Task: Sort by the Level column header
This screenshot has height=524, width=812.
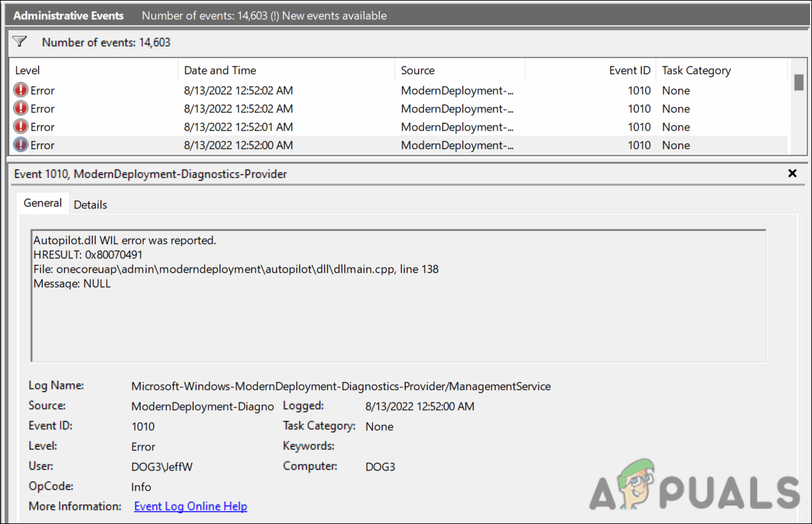Action: (94, 70)
